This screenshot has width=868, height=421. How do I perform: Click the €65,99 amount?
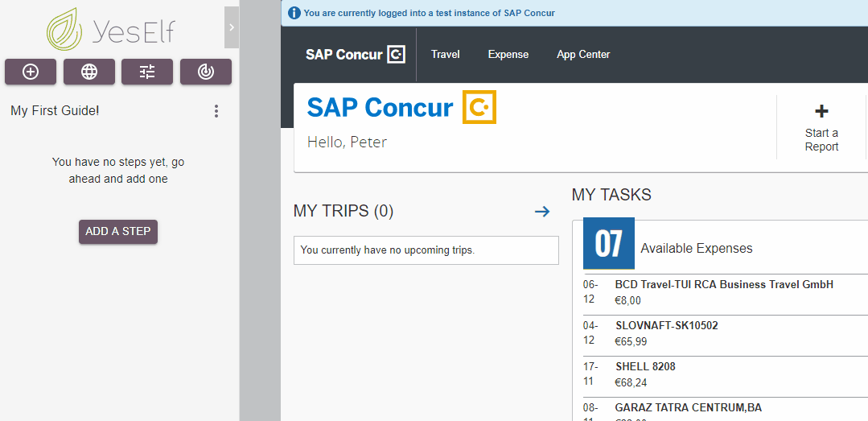coord(631,342)
